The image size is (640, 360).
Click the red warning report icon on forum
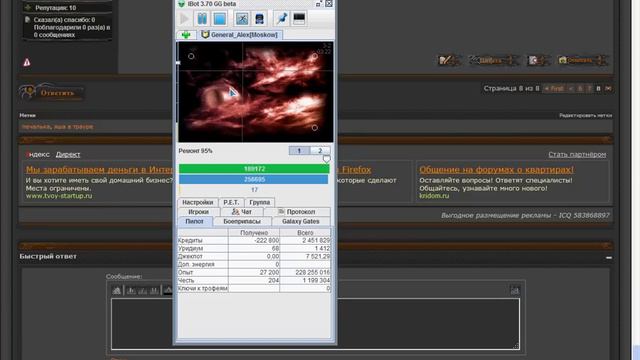(x=27, y=62)
